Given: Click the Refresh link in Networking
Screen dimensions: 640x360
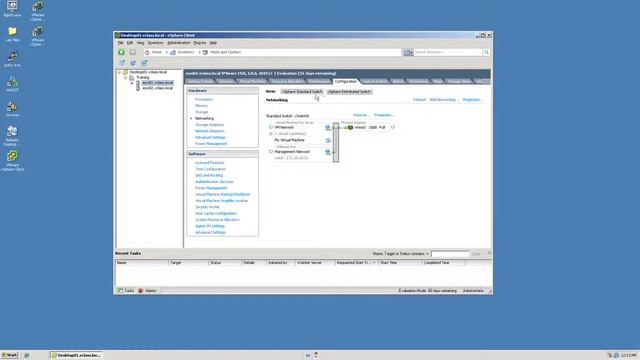Looking at the screenshot, I should pos(419,100).
